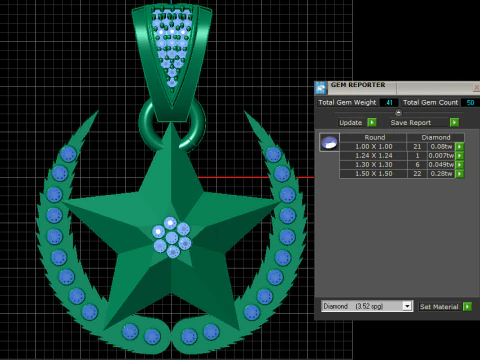This screenshot has height=360, width=480.
Task: Select the pavé-set bail at the top
Action: coord(172,63)
